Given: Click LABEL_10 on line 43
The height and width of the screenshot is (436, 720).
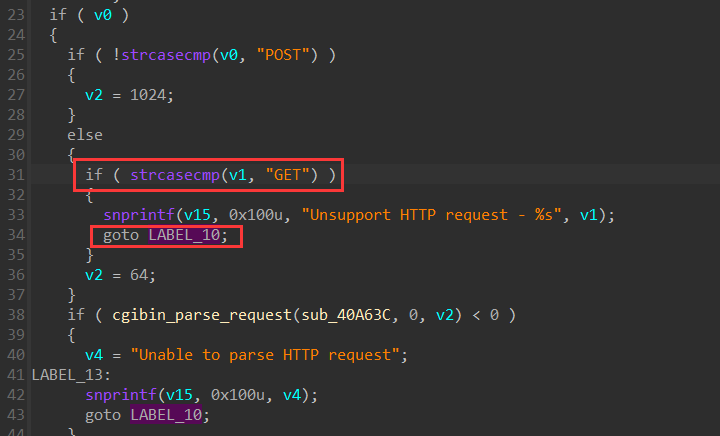Looking at the screenshot, I should coord(166,415).
